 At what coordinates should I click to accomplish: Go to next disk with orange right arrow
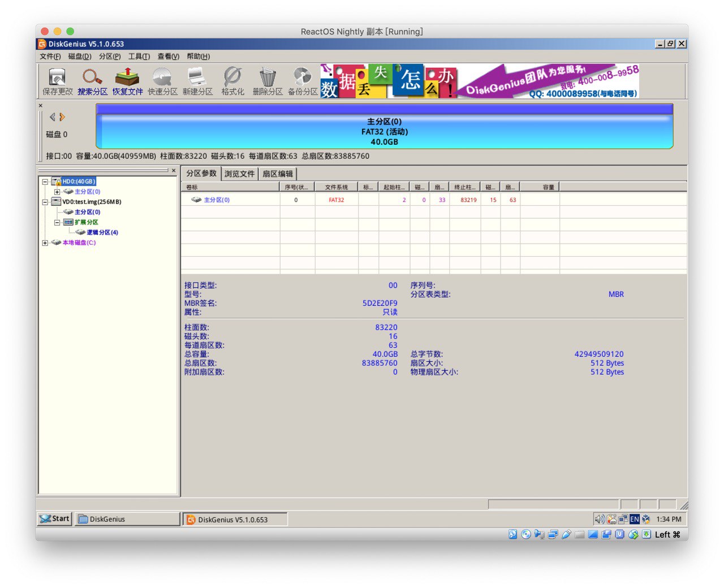coord(62,117)
